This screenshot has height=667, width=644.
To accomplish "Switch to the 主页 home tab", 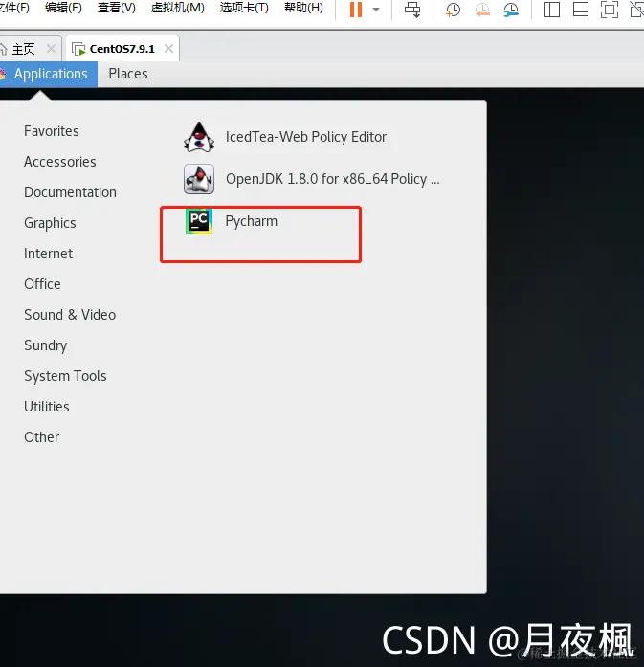I will pos(23,49).
